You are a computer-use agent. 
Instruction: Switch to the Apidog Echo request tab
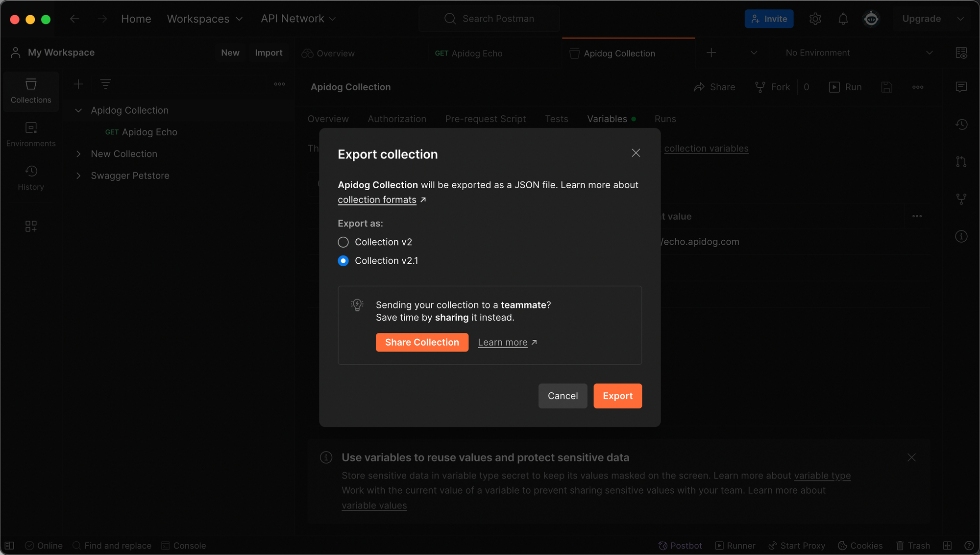tap(469, 53)
